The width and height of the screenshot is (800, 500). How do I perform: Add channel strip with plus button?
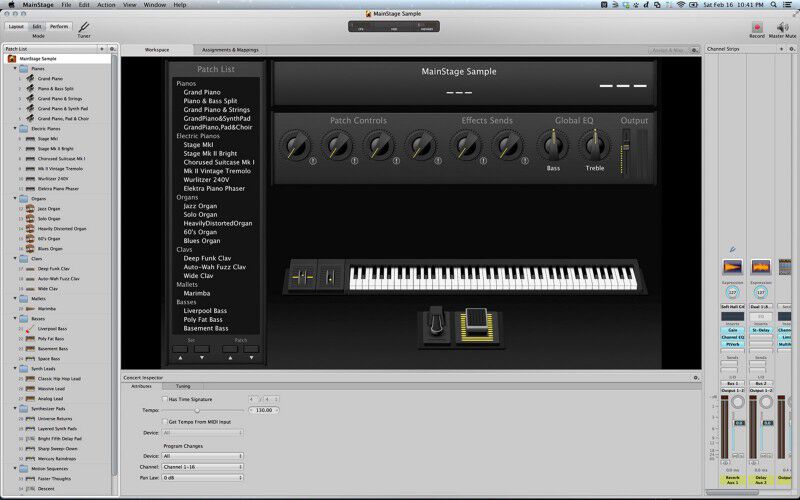tap(782, 49)
